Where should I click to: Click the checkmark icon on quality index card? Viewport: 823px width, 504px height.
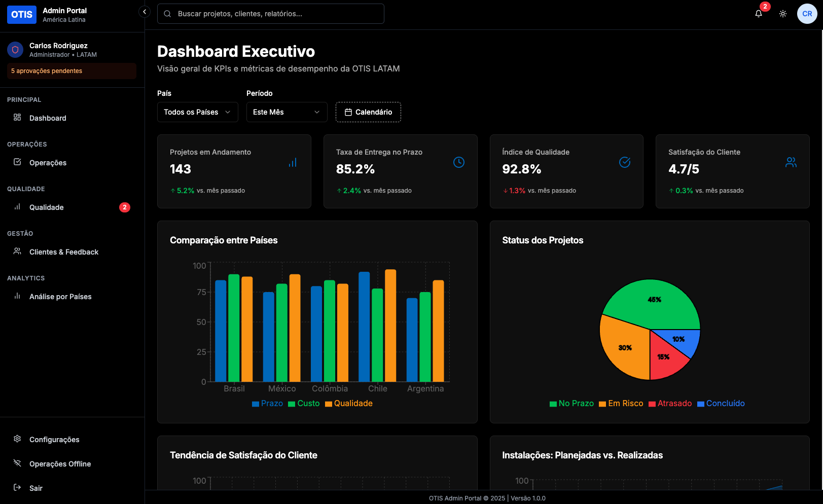(625, 162)
